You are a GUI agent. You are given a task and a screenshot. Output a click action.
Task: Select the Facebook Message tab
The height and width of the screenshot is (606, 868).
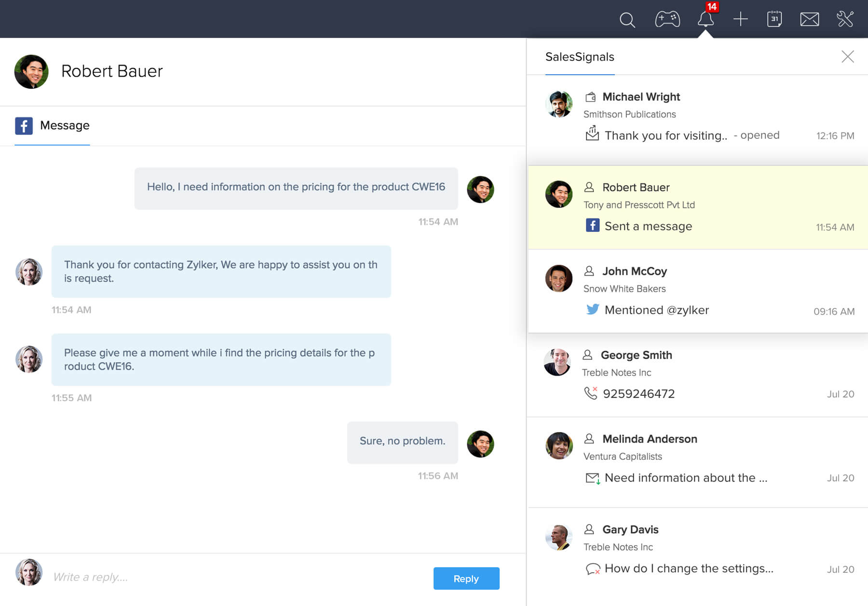click(x=52, y=126)
